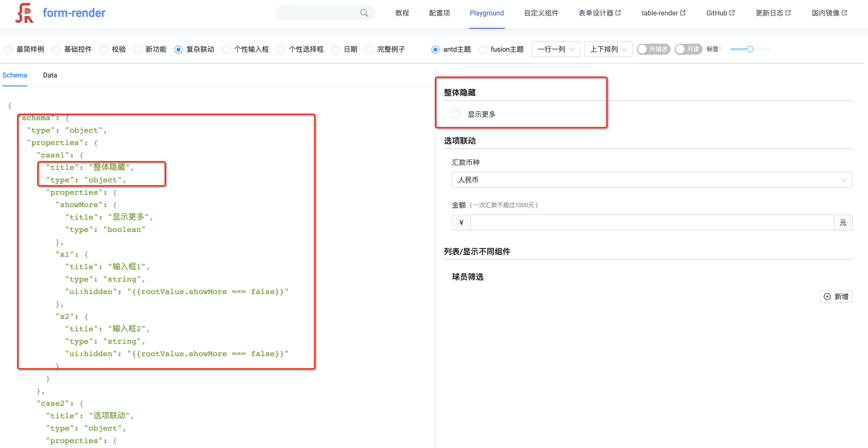Select the fusion主题 radio button
The image size is (868, 448).
pyautogui.click(x=483, y=49)
